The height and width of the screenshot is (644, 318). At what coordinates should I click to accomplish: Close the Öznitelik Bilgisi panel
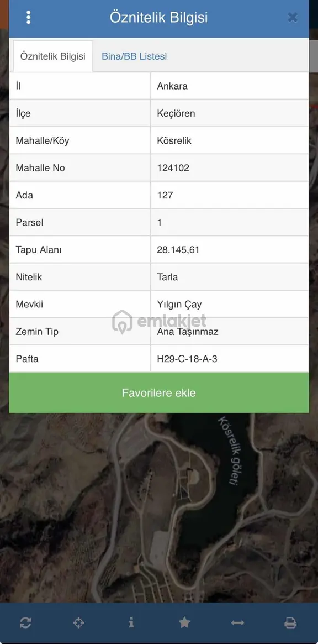293,17
